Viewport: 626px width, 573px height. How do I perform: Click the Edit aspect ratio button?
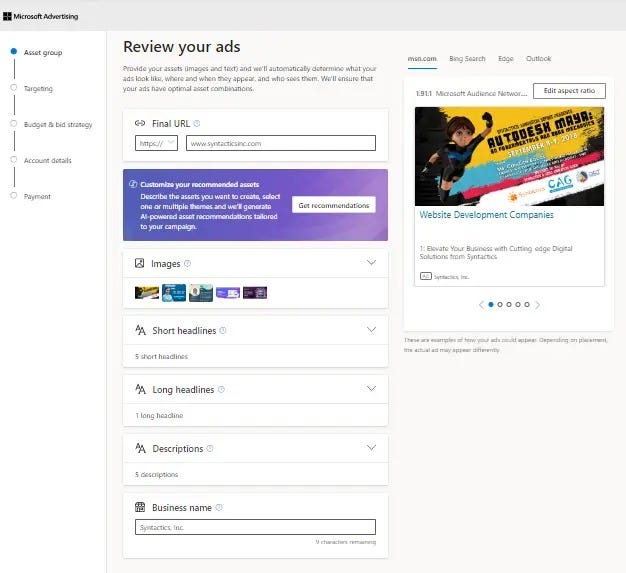[569, 91]
